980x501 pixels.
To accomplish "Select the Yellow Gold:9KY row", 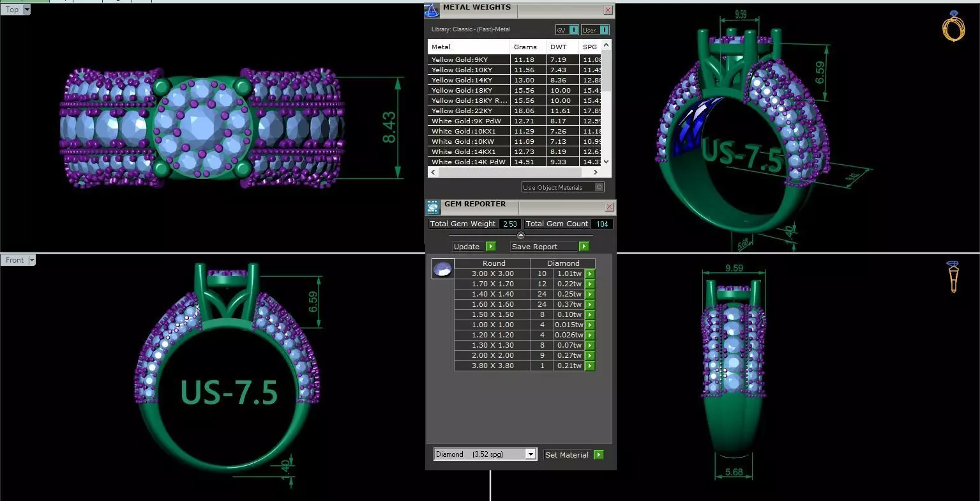I will point(515,59).
